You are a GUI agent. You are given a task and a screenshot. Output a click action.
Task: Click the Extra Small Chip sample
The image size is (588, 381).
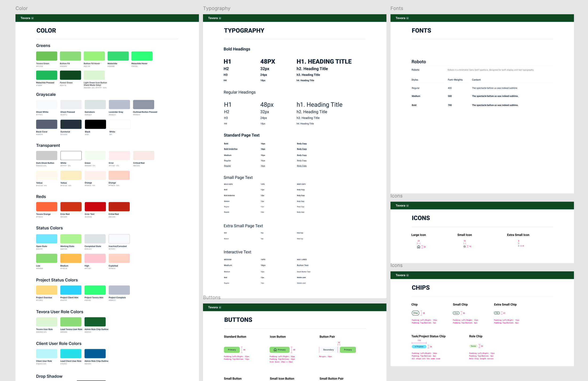(x=497, y=313)
